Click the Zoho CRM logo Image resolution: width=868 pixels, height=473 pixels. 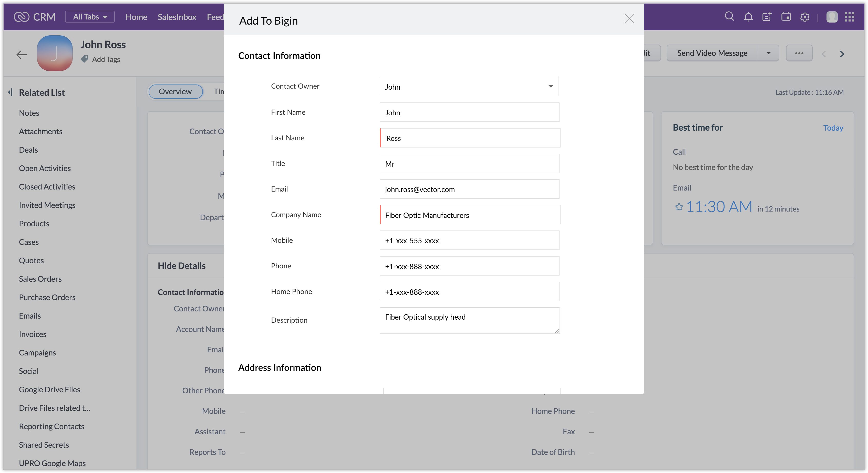point(22,17)
